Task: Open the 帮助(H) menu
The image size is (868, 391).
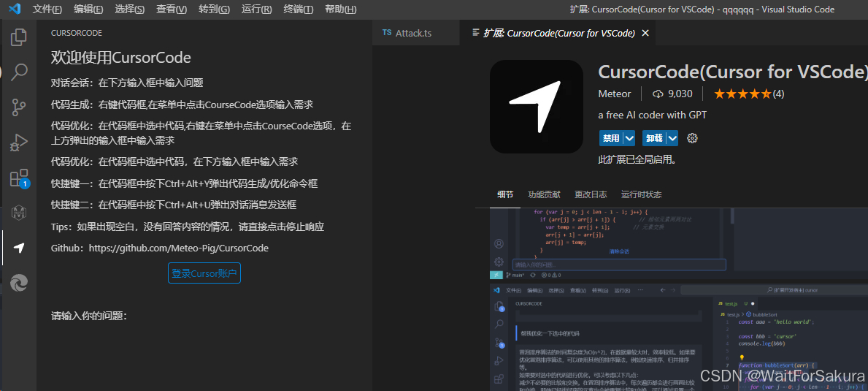Action: click(x=340, y=10)
